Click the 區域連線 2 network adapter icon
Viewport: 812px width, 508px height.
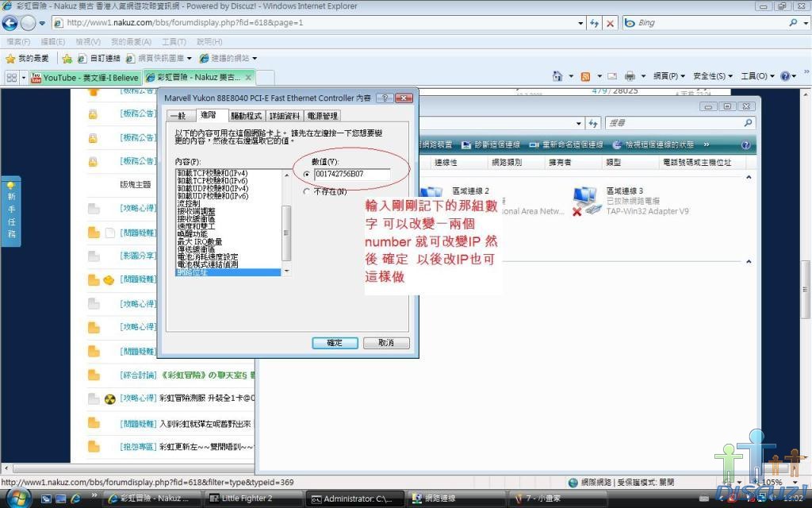431,192
